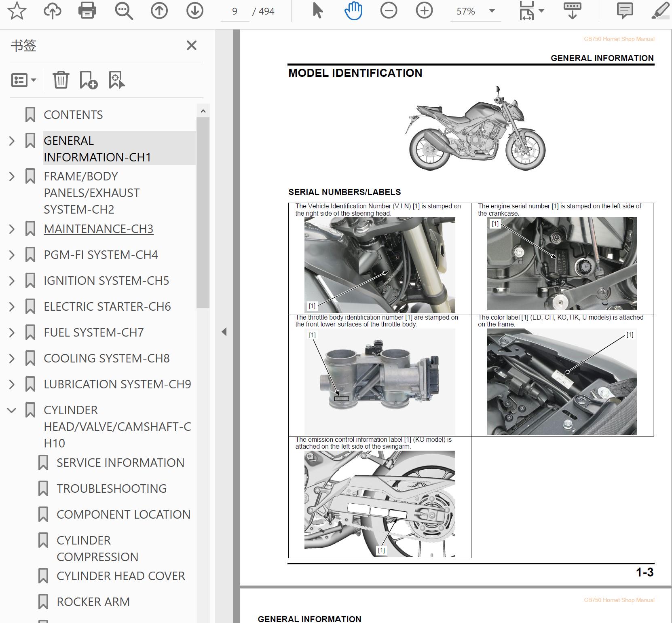
Task: Open LUBRICATION SYSTEM-CH9 bookmark
Action: 117,384
